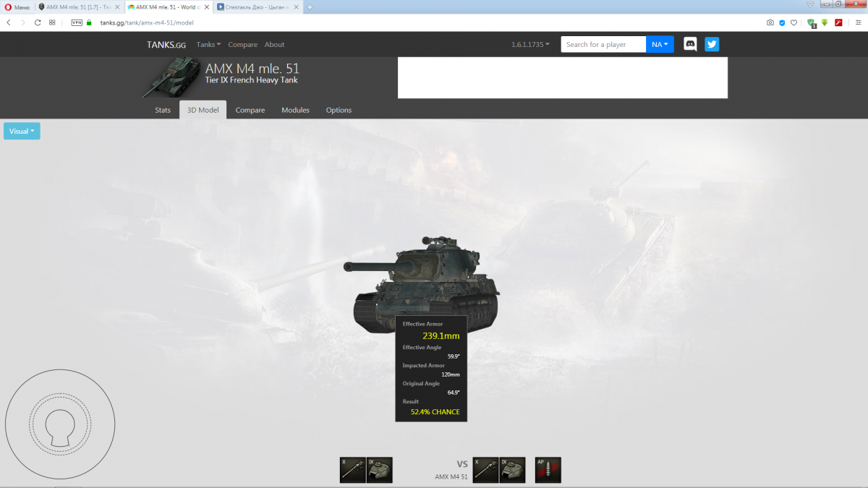Pick the attacker's tier X gun next to AMX M4 51
Image resolution: width=868 pixels, height=488 pixels.
click(485, 470)
